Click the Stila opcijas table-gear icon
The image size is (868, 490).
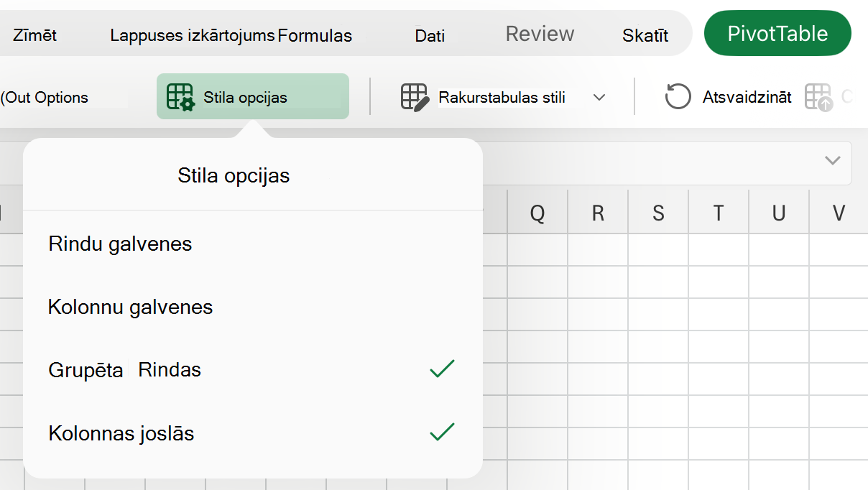pos(180,97)
